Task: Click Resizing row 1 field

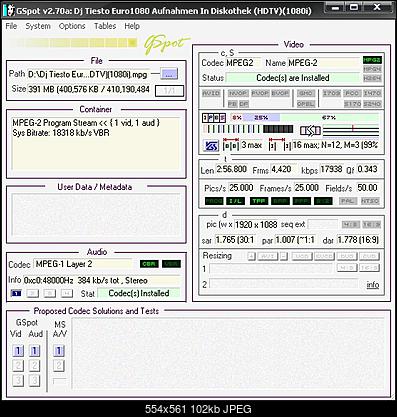Action: click(x=271, y=268)
